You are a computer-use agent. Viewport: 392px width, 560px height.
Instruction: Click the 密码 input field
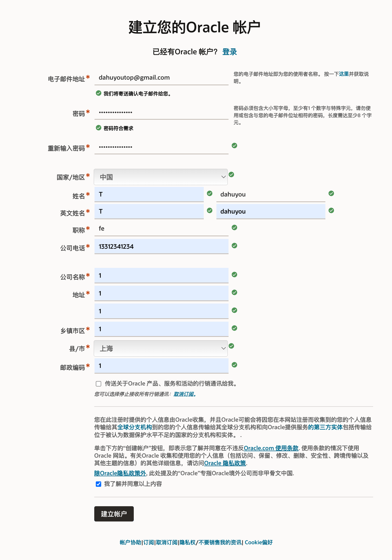pyautogui.click(x=161, y=112)
